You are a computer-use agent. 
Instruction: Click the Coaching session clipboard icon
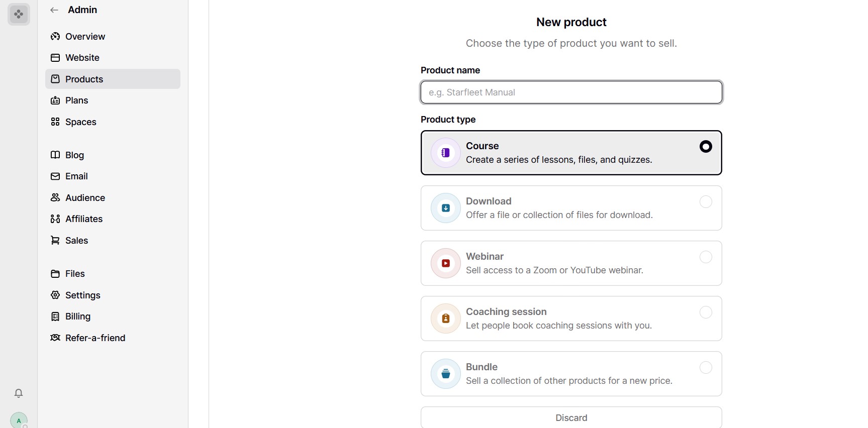click(x=446, y=318)
